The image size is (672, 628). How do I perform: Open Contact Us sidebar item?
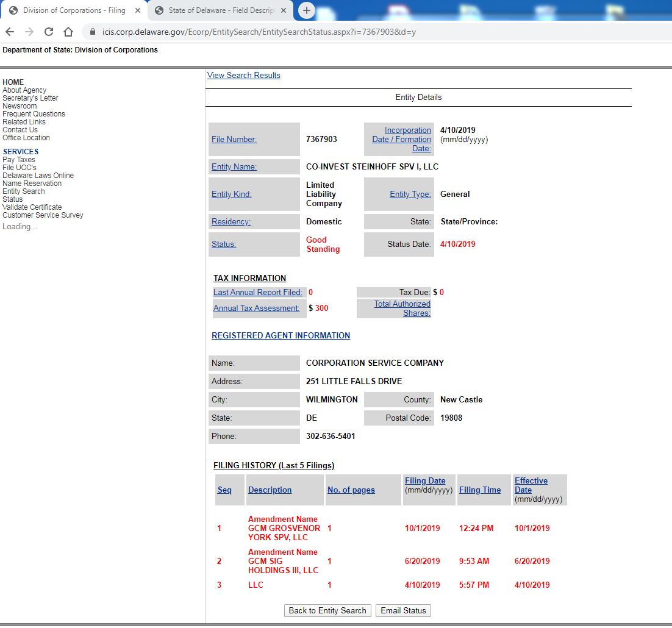tap(20, 130)
